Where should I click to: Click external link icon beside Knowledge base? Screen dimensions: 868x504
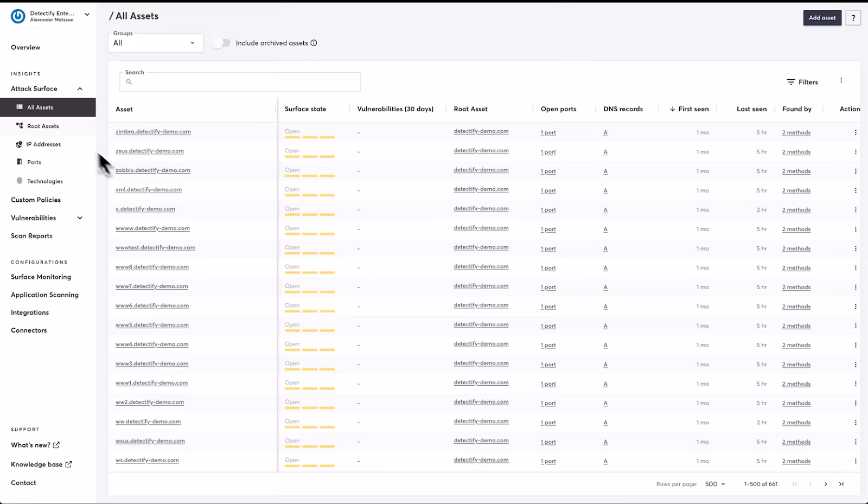coord(68,464)
